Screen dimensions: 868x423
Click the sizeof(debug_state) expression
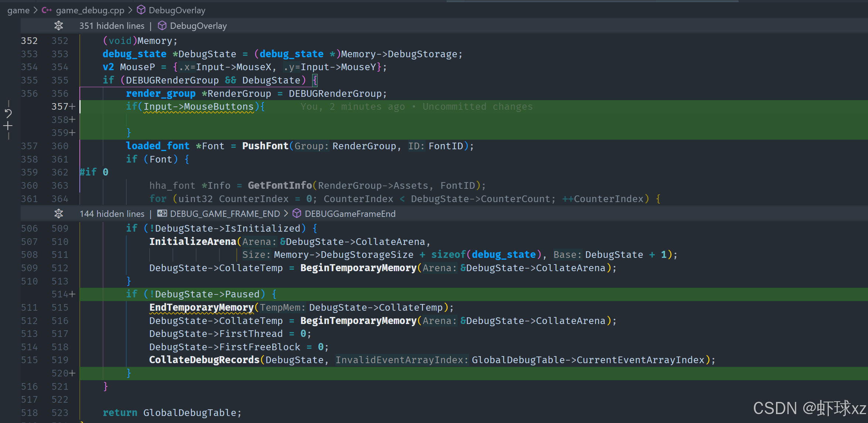tap(486, 255)
